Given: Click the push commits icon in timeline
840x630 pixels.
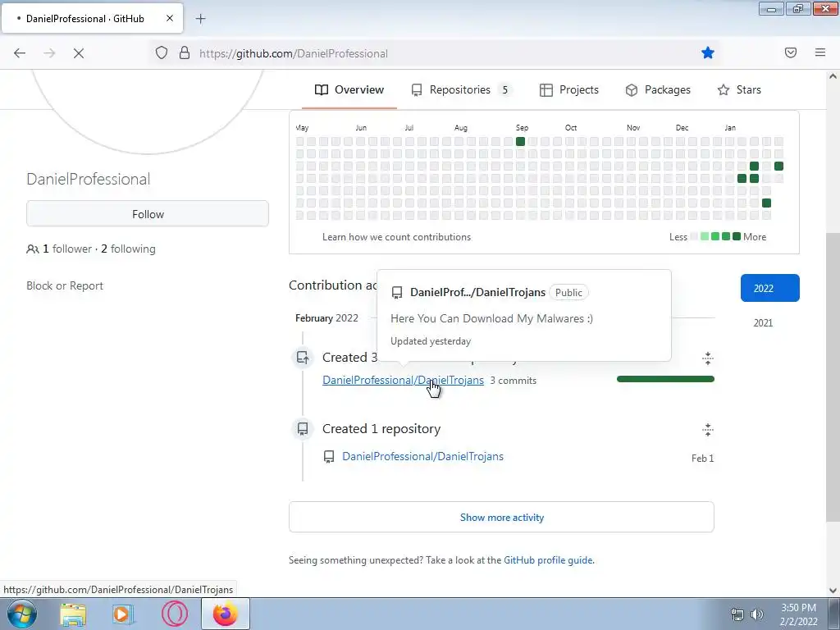Looking at the screenshot, I should [x=303, y=357].
